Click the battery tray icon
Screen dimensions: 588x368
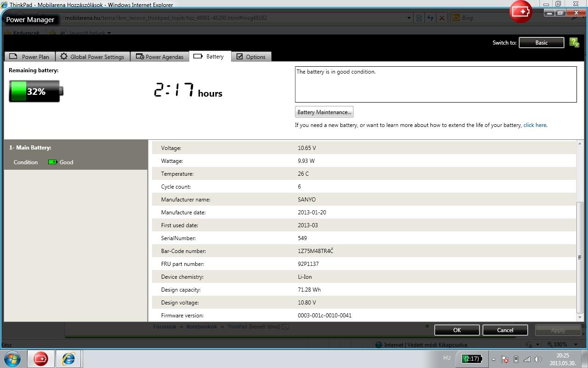point(516,359)
